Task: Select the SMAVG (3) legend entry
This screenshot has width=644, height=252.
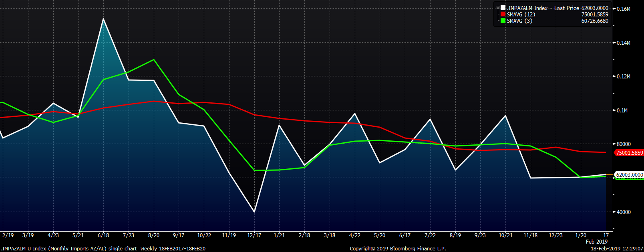Action: 519,21
